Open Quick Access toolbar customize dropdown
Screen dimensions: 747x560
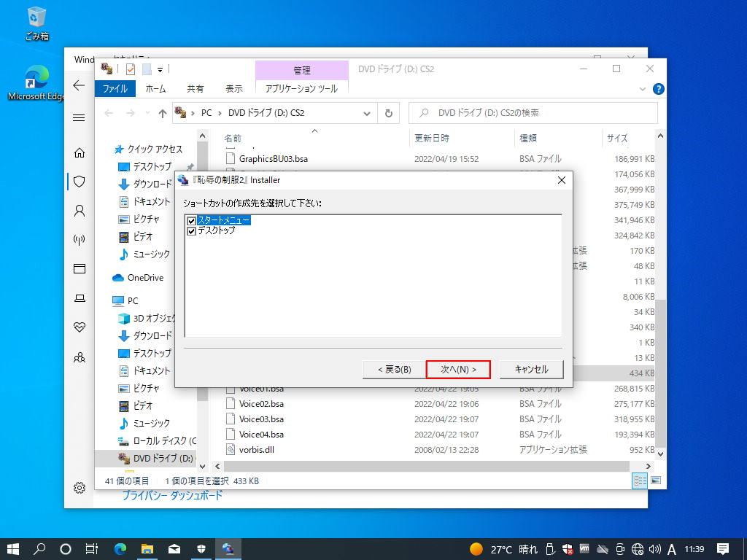(160, 69)
